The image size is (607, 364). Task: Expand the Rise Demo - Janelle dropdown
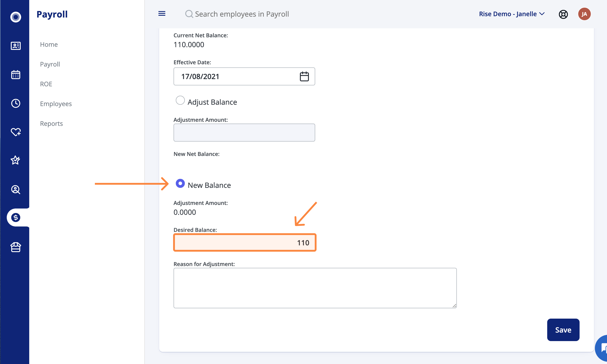click(512, 14)
